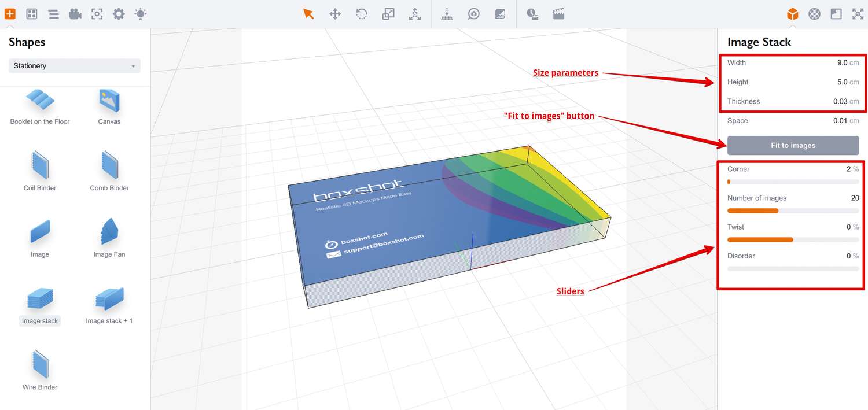Click the Corner slider track
The width and height of the screenshot is (868, 410).
[x=793, y=182]
